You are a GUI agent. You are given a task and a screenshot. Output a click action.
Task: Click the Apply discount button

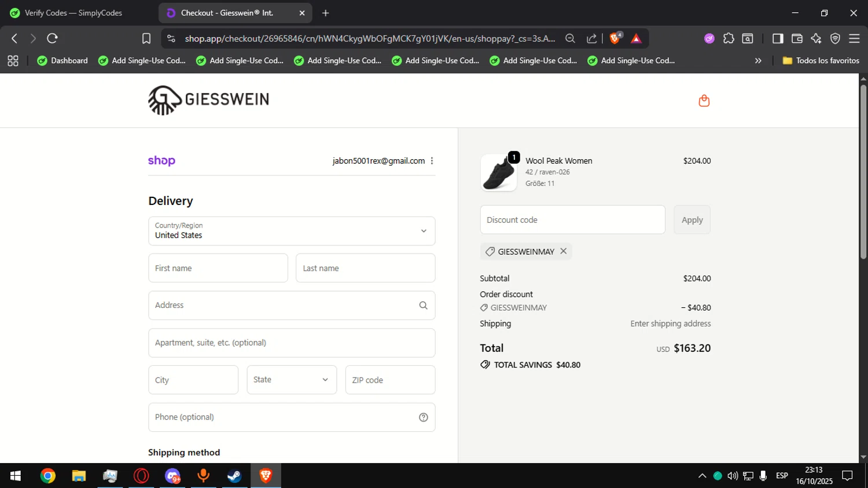(x=692, y=220)
